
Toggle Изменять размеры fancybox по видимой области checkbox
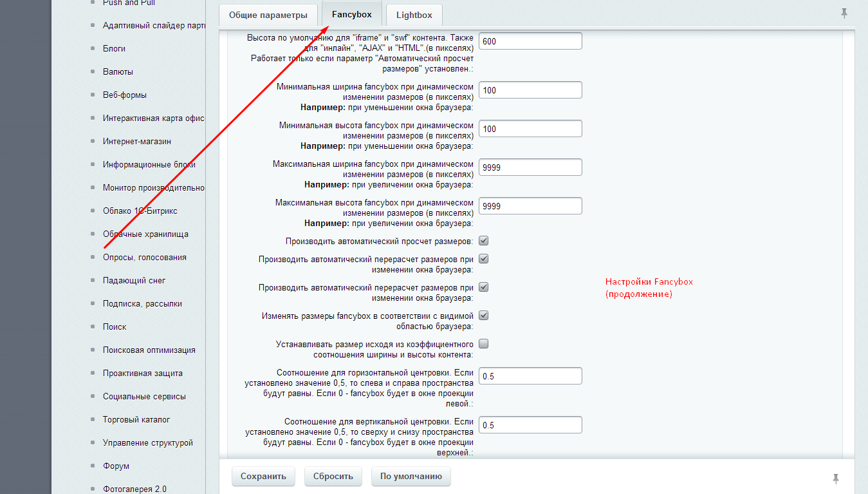[x=484, y=316]
